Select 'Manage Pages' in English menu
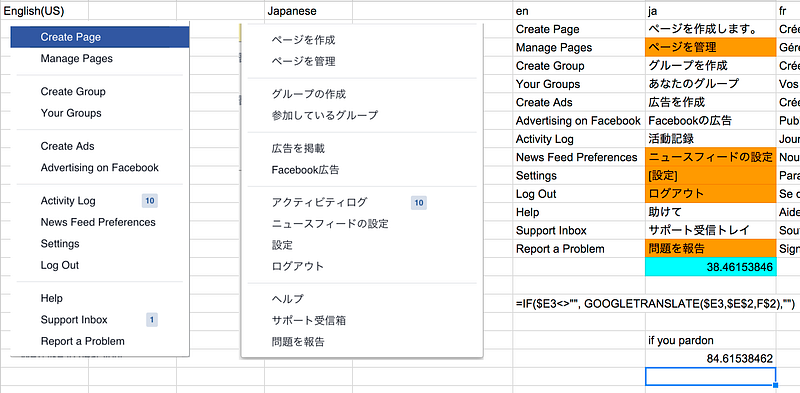This screenshot has width=800, height=393. point(77,59)
